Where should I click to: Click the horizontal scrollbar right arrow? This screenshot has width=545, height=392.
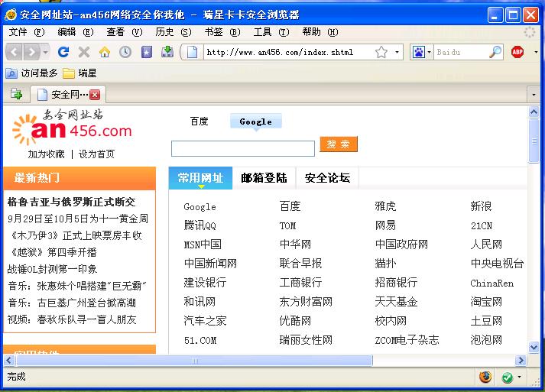pos(521,361)
